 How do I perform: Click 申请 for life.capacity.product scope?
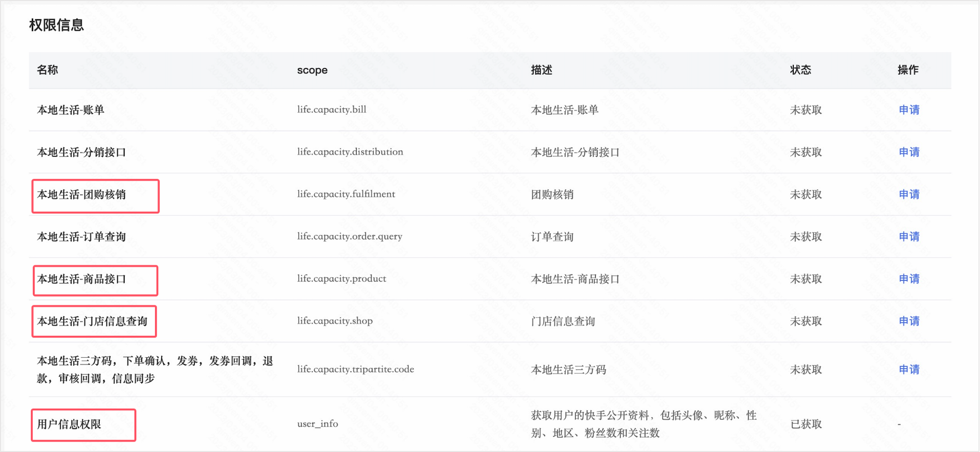tap(909, 279)
